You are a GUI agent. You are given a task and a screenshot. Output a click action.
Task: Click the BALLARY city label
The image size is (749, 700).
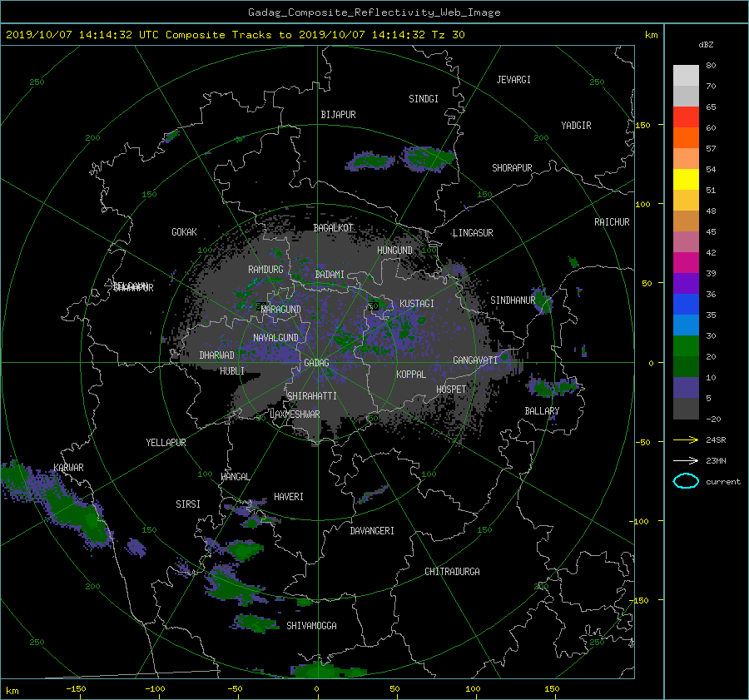coord(542,411)
